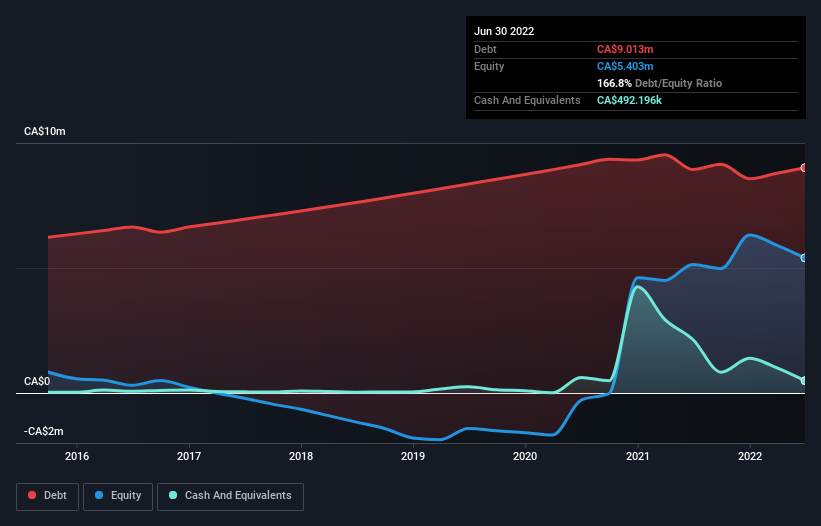Click the CA$10m y-axis label
The height and width of the screenshot is (526, 821).
click(x=45, y=131)
